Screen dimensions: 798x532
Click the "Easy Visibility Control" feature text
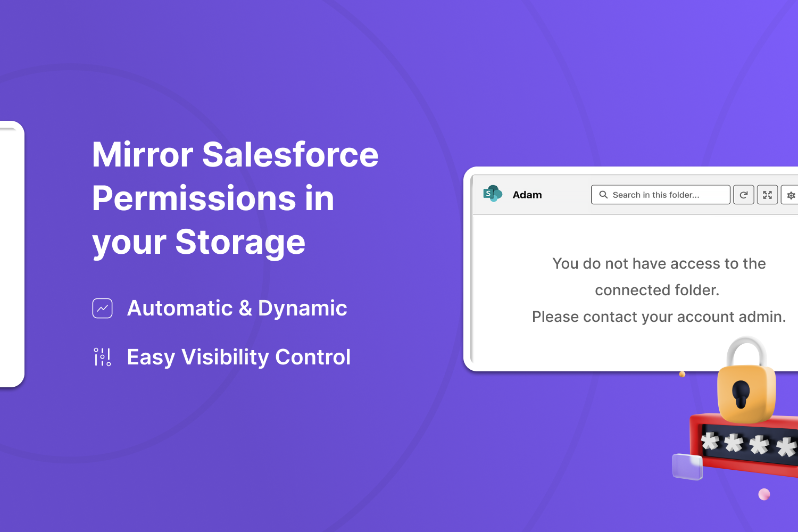click(x=238, y=357)
